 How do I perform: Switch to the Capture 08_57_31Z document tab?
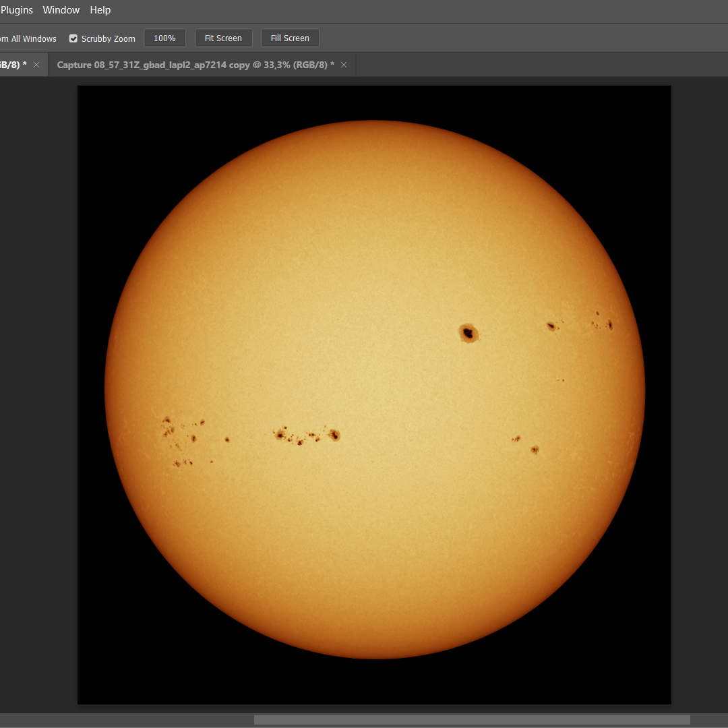click(x=195, y=65)
